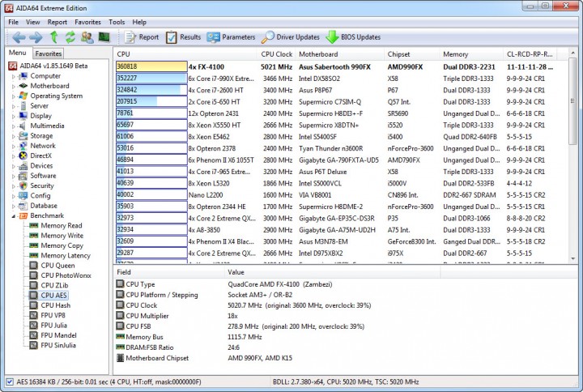583x392 pixels.
Task: Sort results by the CPU column header
Action: click(185, 54)
